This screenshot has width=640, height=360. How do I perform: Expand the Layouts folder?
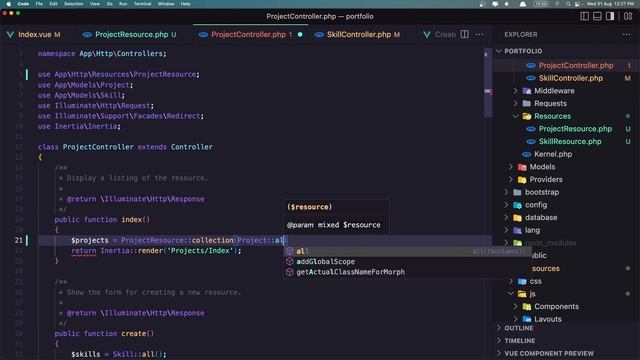[547, 319]
